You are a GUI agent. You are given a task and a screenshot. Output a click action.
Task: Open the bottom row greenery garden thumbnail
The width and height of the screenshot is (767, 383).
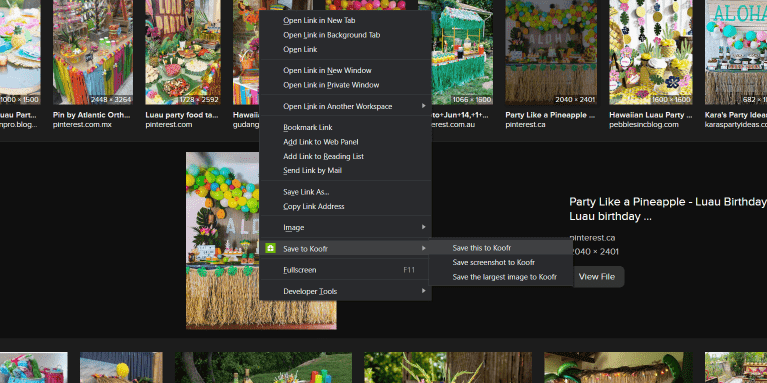(x=264, y=367)
